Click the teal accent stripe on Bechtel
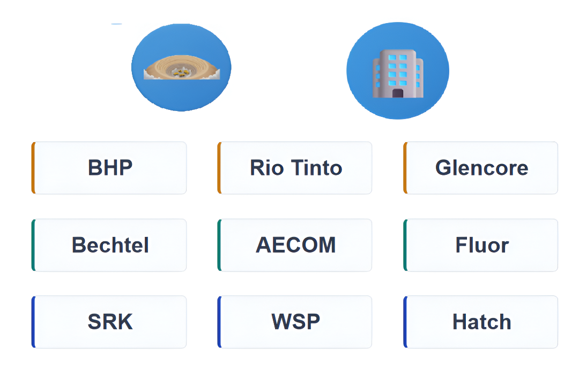Viewport: 579px width, 392px height. point(33,245)
